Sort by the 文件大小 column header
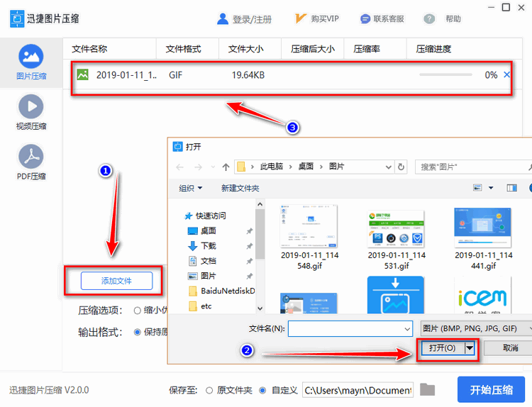Screen dimensions: 532x407 pos(250,49)
